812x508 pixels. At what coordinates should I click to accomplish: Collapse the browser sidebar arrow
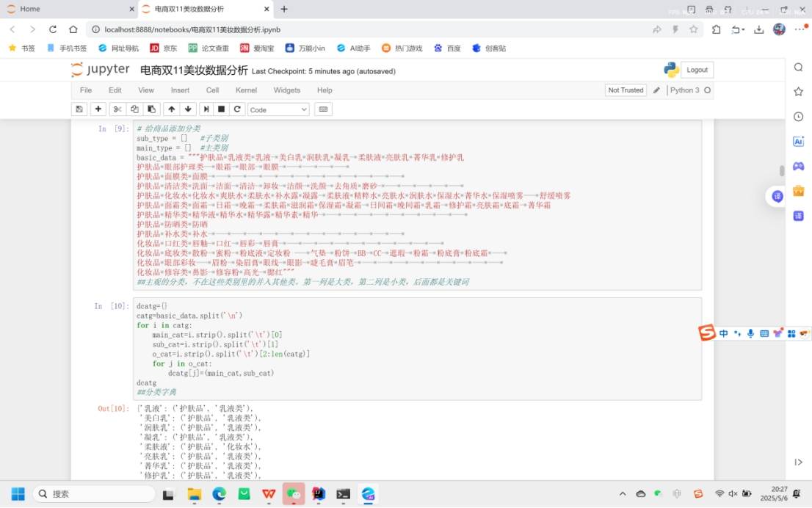799,462
